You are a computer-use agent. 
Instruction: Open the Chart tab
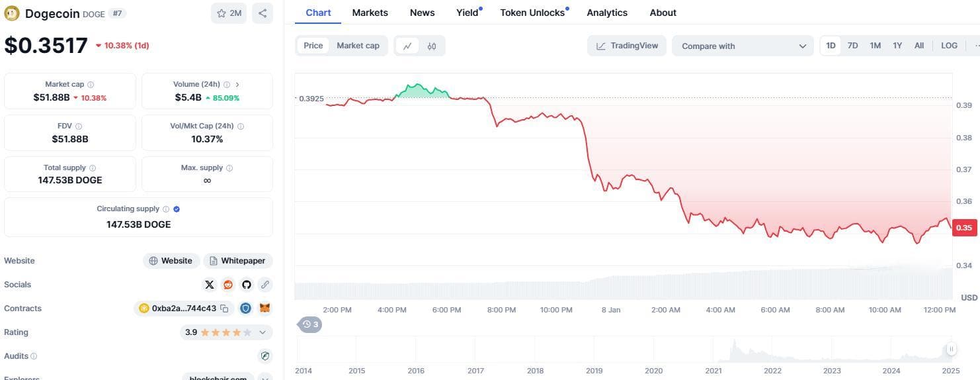pyautogui.click(x=318, y=13)
